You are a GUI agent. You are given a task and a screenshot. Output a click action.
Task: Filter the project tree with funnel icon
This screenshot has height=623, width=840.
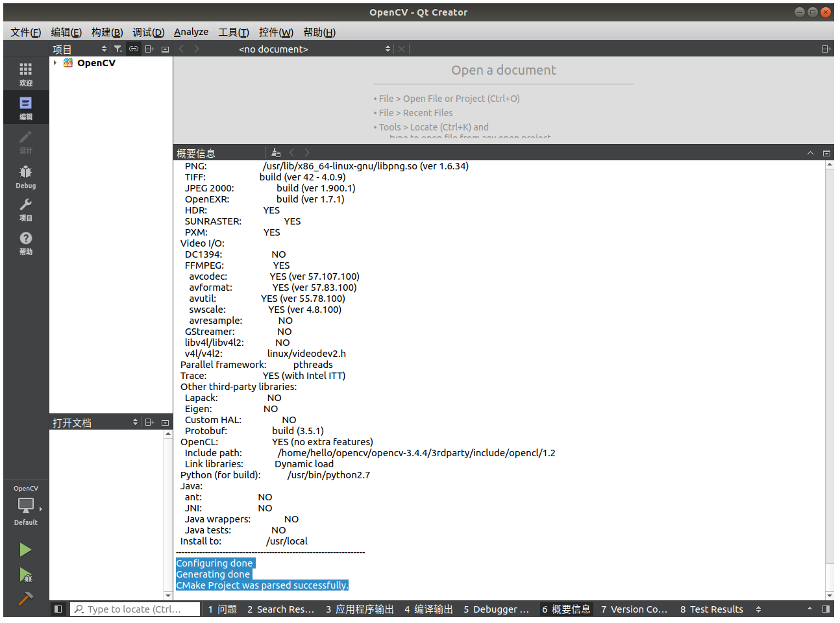(x=118, y=49)
